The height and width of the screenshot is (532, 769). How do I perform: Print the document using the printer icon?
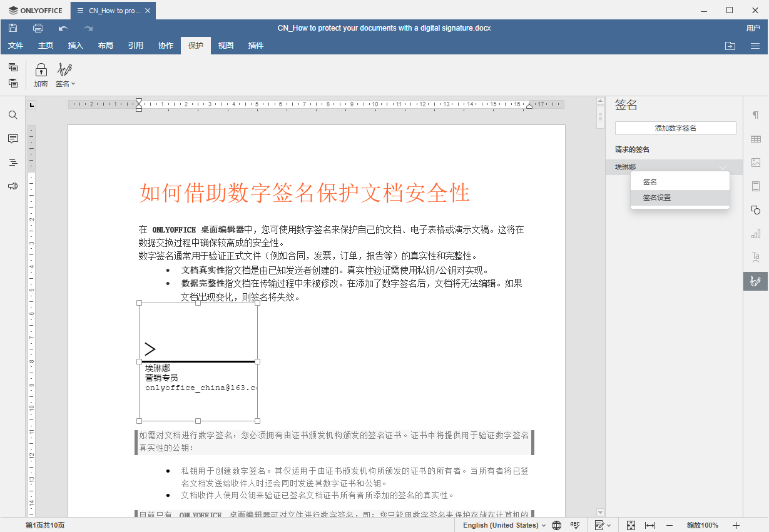tap(38, 28)
